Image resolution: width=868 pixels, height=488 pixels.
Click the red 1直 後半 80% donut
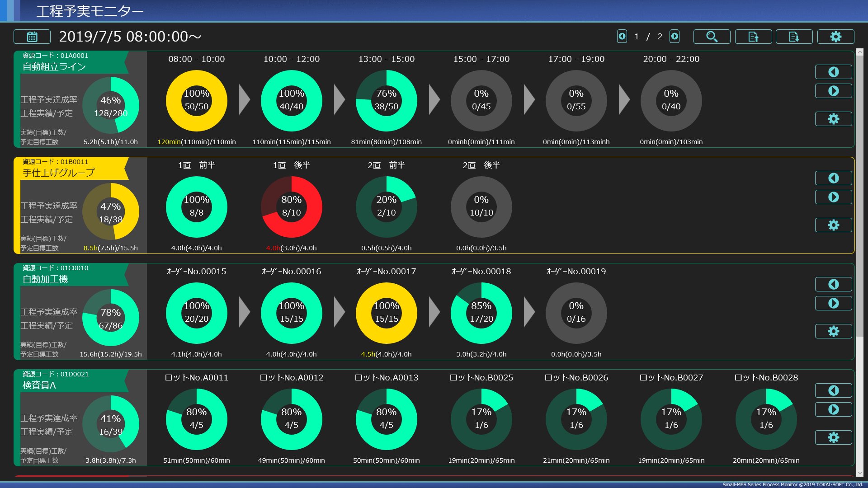292,206
